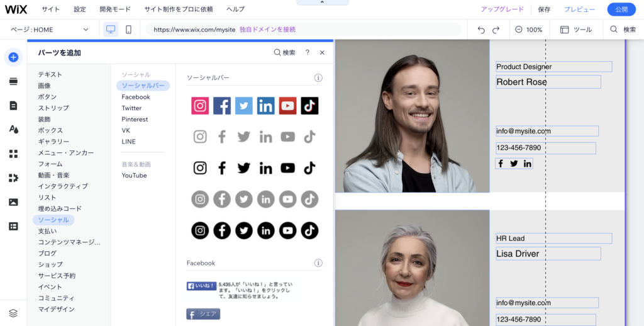Select the ソーシャルバー subcategory
The image size is (644, 326).
coord(143,86)
